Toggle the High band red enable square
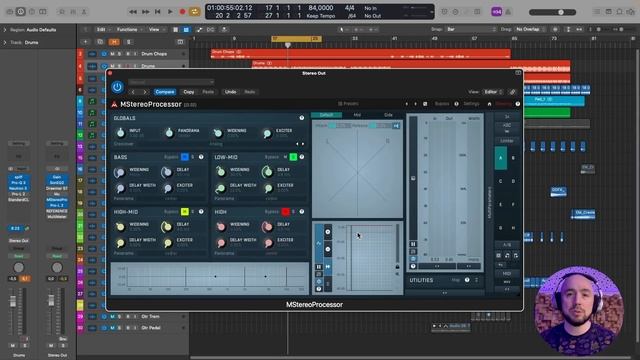 coord(285,211)
